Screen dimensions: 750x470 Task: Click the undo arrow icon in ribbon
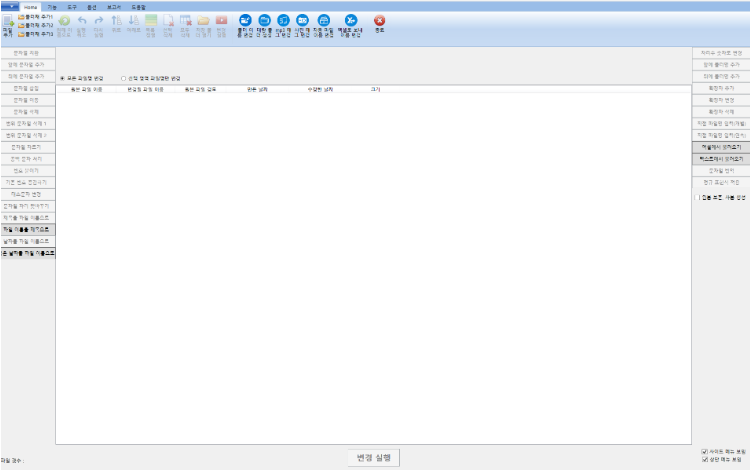82,21
